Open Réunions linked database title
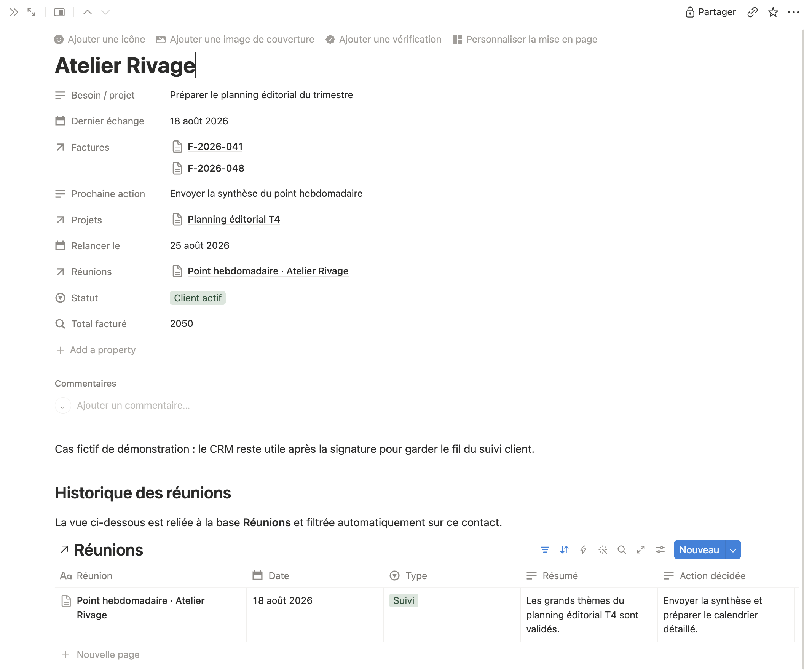Viewport: 804px width, 672px height. coord(108,550)
